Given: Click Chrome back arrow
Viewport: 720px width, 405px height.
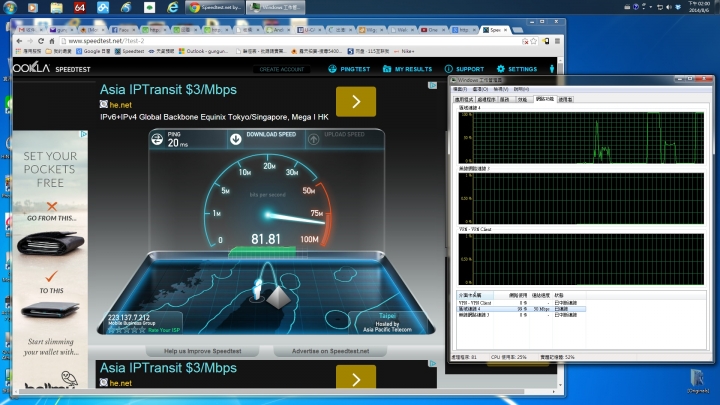Looking at the screenshot, I should click(x=19, y=41).
